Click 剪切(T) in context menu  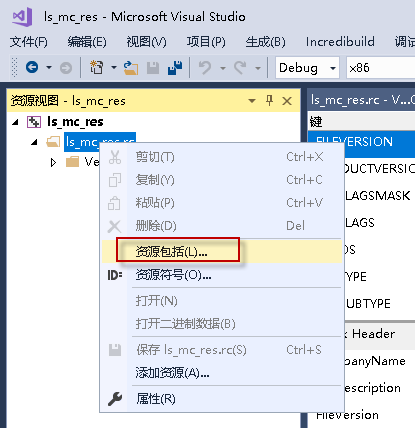222,157
